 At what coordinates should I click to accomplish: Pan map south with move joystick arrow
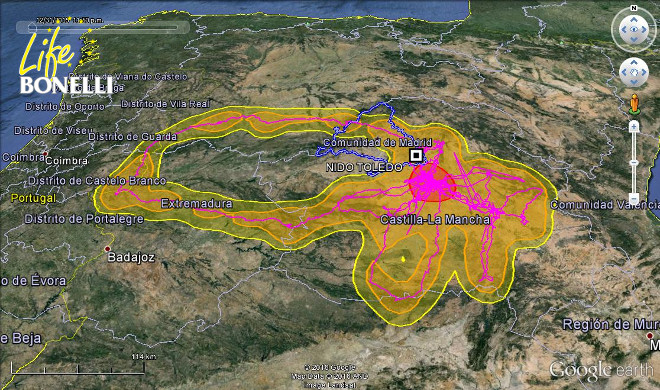click(x=634, y=82)
